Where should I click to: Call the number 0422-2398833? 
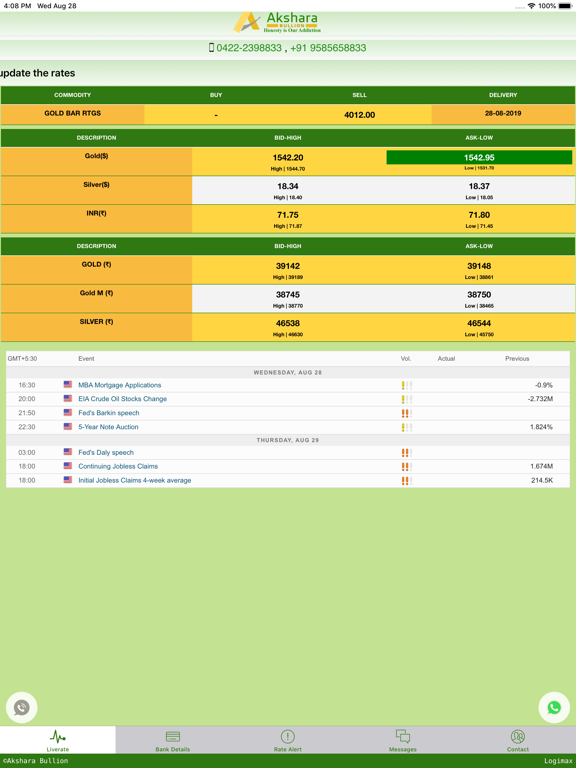pyautogui.click(x=249, y=48)
